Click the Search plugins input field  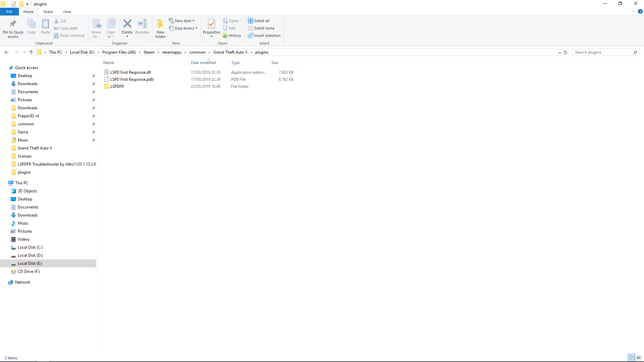[602, 52]
